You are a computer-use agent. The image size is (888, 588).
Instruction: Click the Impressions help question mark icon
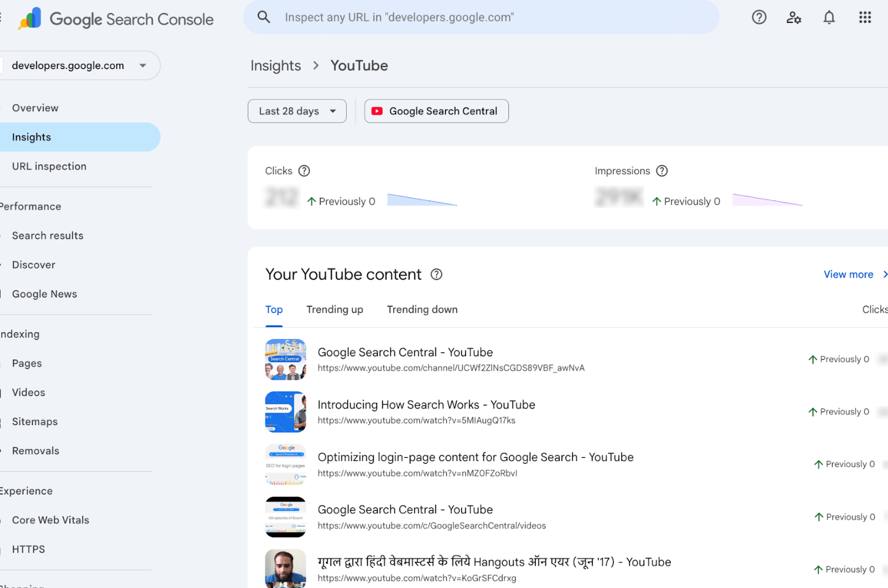click(662, 171)
